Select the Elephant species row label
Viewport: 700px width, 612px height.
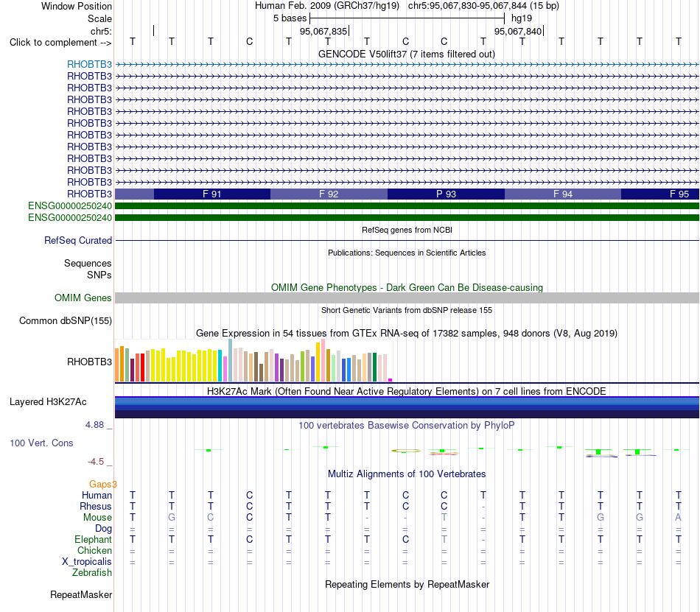93,540
